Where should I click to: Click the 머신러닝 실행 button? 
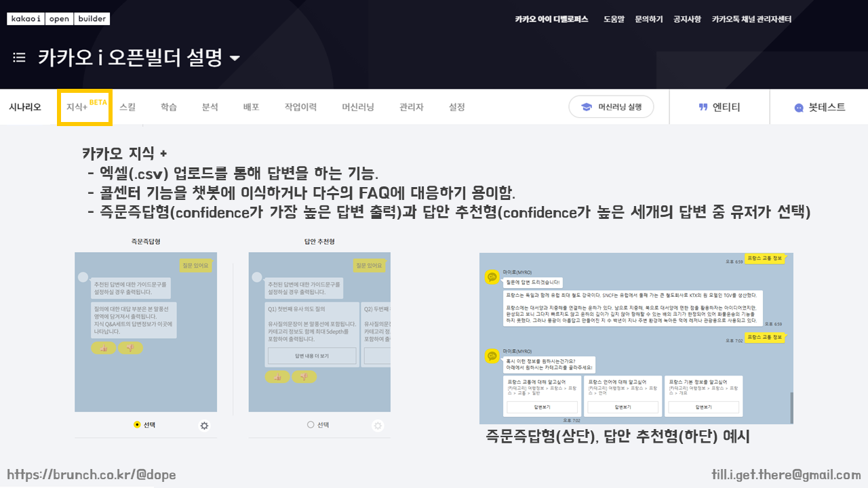point(612,107)
